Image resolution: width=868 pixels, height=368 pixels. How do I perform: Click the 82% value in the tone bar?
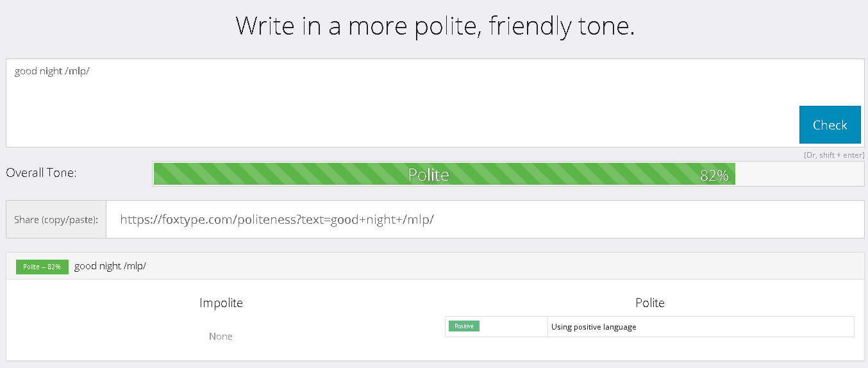(714, 175)
